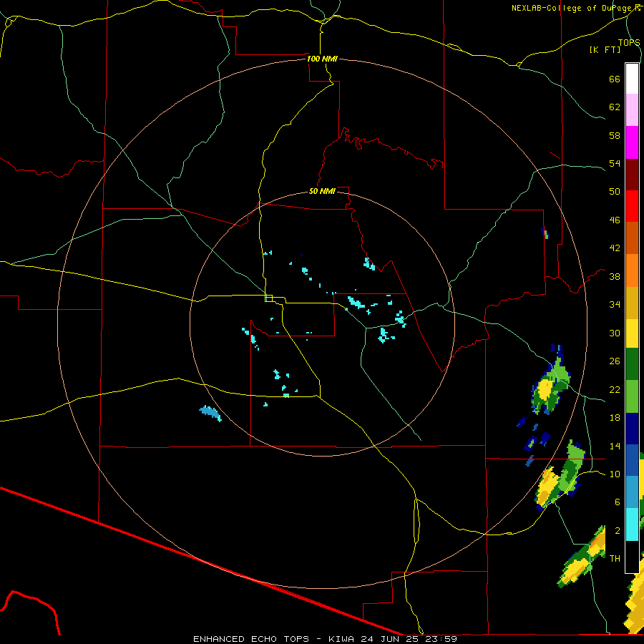Viewport: 644px width, 644px height.
Task: Click the [K FT] units label
Action: click(605, 49)
